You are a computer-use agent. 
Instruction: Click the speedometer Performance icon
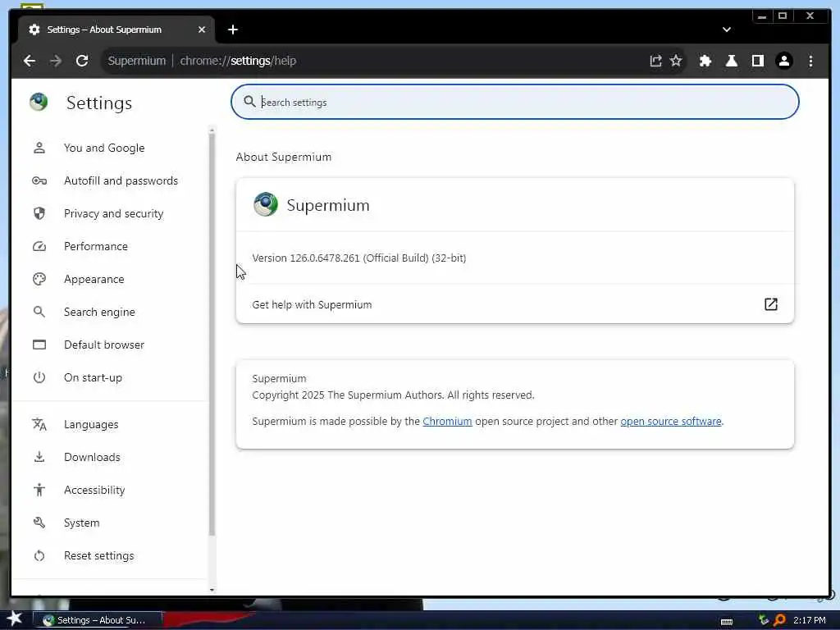pos(39,246)
